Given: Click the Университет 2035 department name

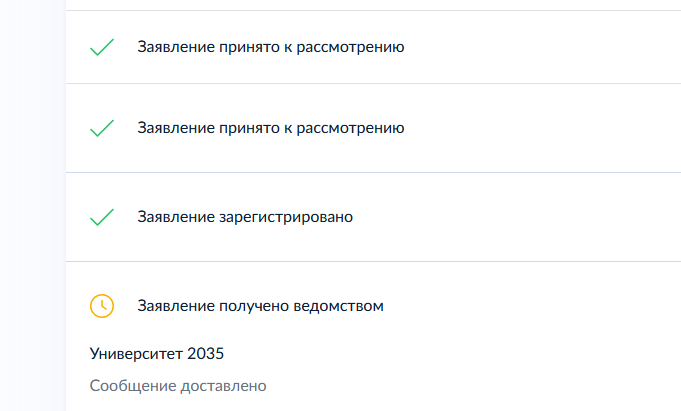Looking at the screenshot, I should point(156,354).
